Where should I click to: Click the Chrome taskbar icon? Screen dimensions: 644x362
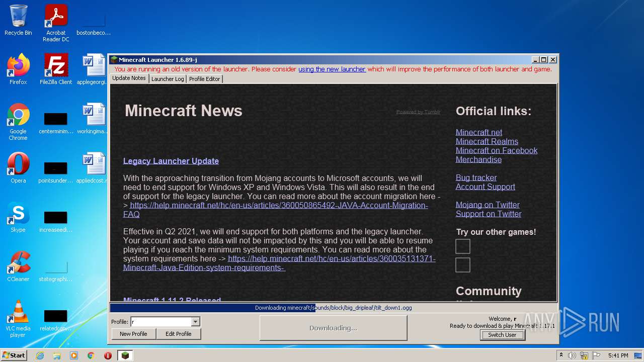91,355
